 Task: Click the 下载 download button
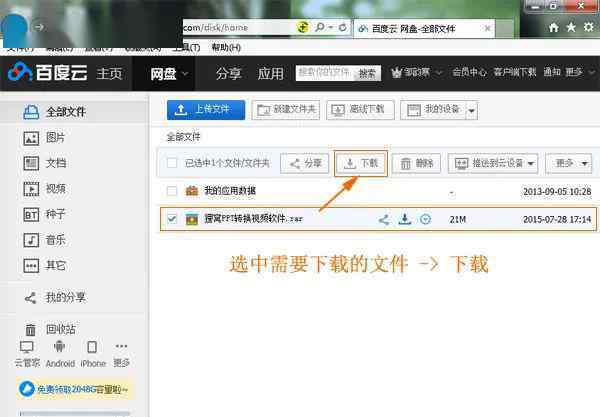point(361,163)
